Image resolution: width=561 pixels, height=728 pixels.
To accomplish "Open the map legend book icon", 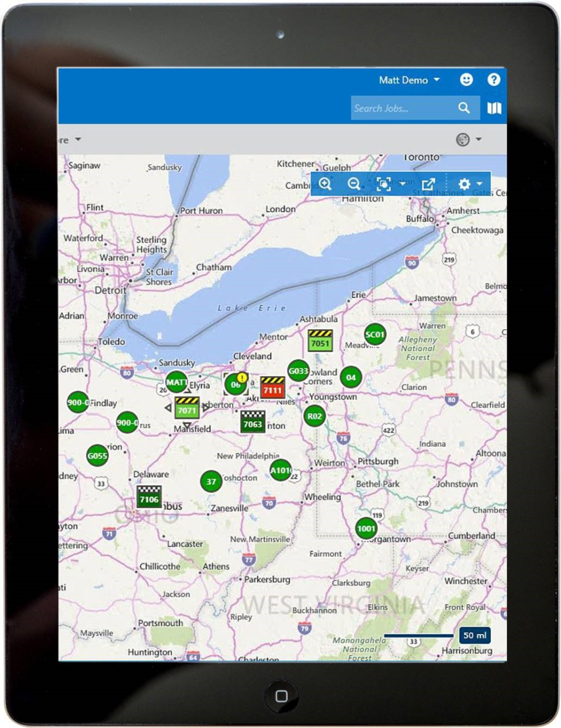I will pyautogui.click(x=494, y=108).
